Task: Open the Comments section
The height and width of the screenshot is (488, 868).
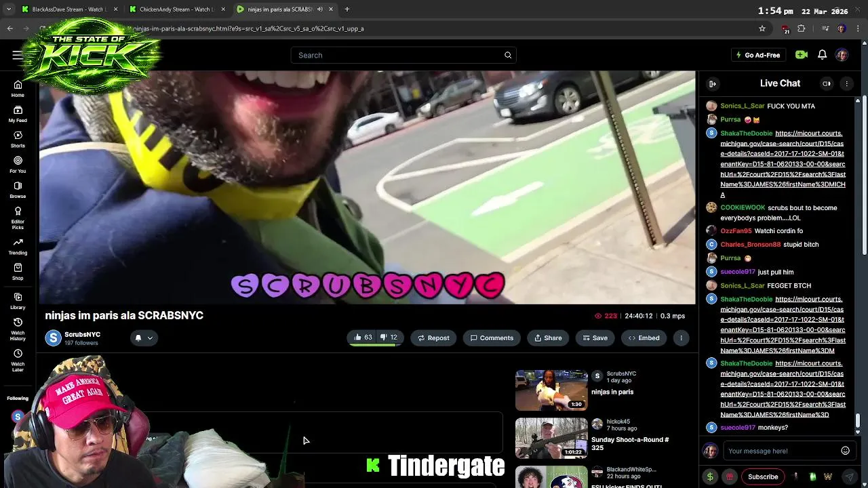Action: pos(492,338)
